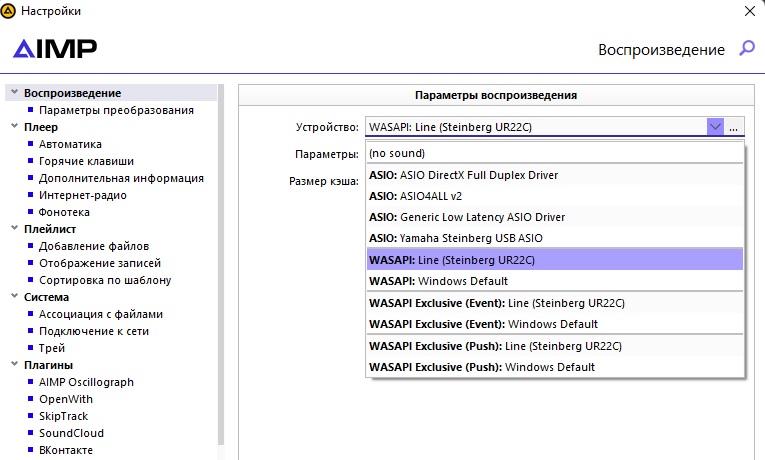Open Параметры преобразования settings page
The width and height of the screenshot is (765, 460).
(x=116, y=110)
